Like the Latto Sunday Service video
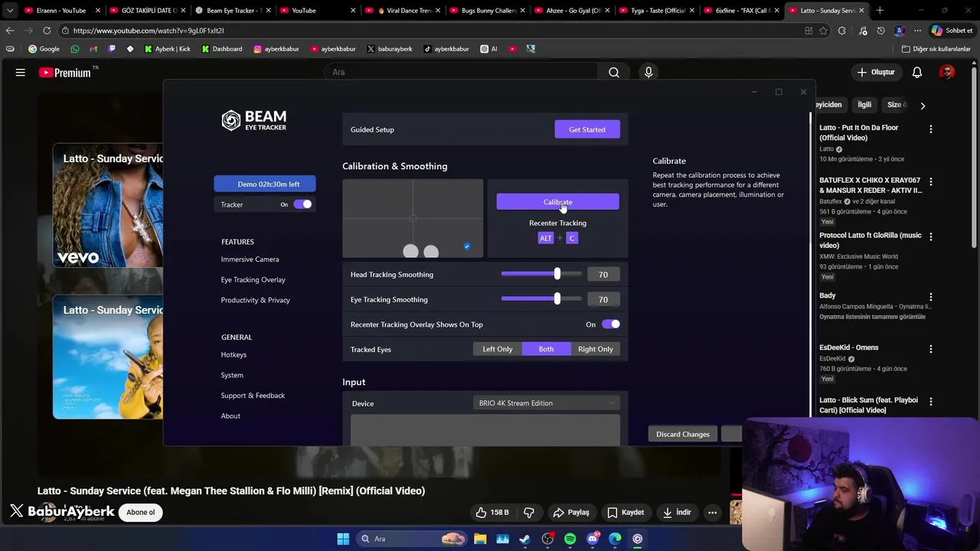 492,512
